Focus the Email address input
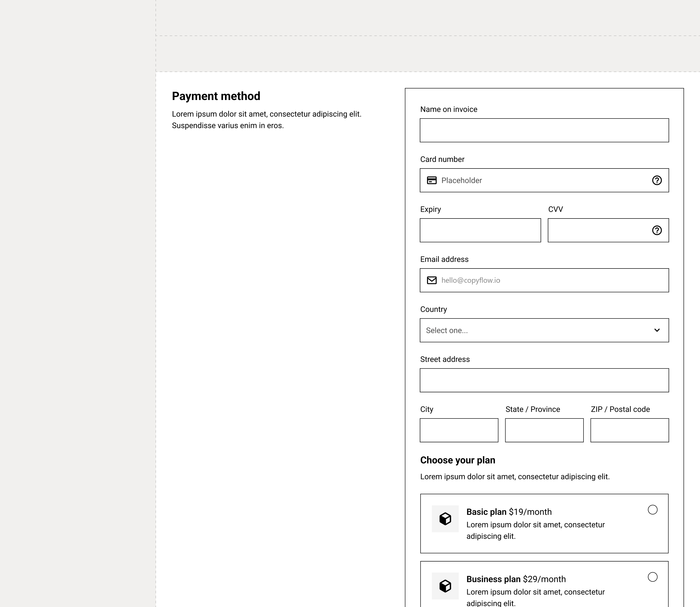 pyautogui.click(x=544, y=280)
